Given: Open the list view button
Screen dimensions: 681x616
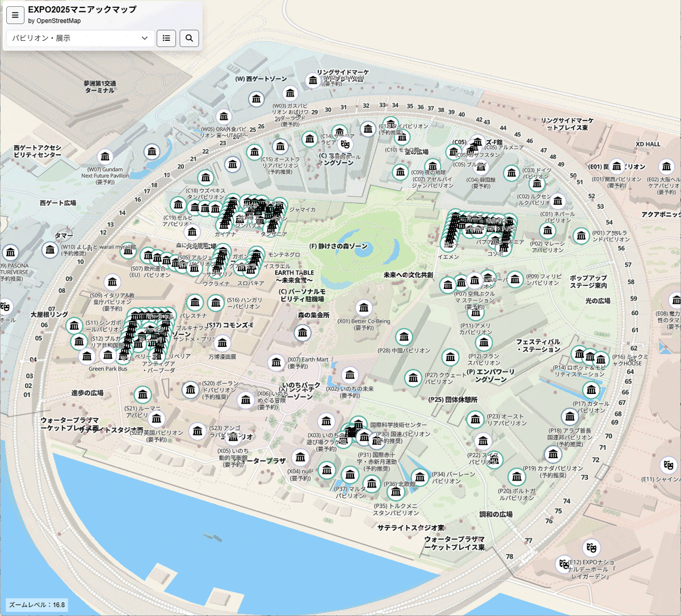Looking at the screenshot, I should click(166, 38).
